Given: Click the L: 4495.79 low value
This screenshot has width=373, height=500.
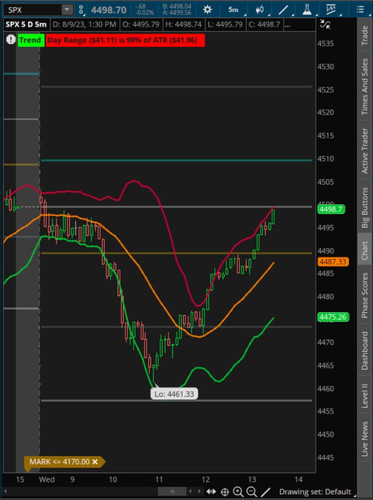Looking at the screenshot, I should point(225,24).
